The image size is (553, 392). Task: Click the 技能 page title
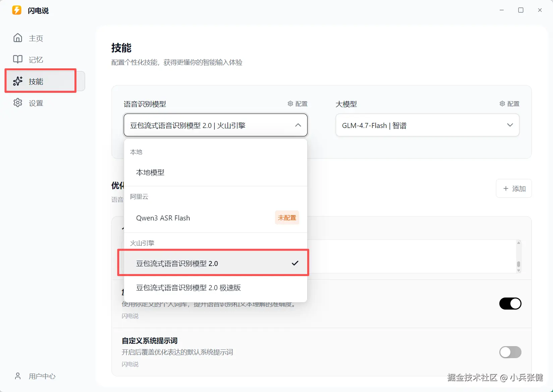(121, 48)
